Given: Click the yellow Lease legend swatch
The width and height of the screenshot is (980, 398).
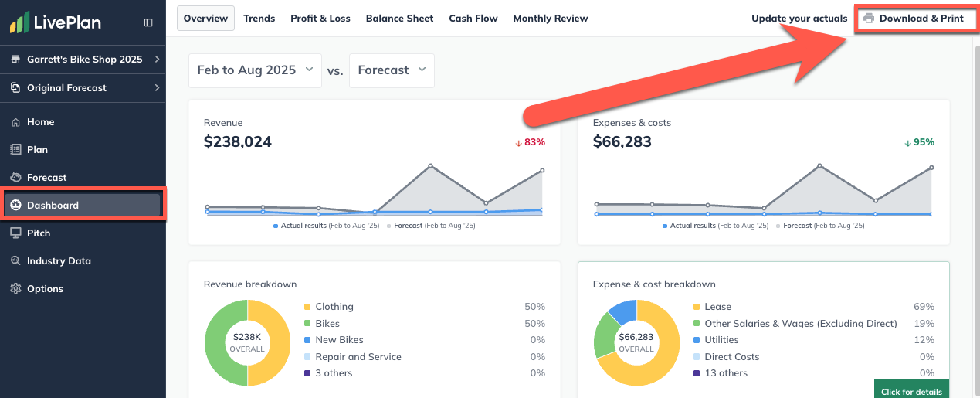Looking at the screenshot, I should (x=697, y=307).
